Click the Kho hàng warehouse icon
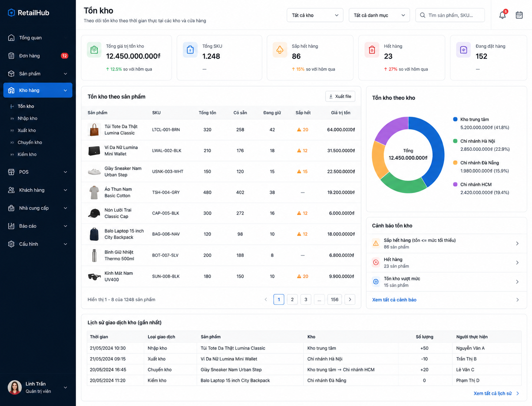The height and width of the screenshot is (406, 532). click(x=11, y=90)
